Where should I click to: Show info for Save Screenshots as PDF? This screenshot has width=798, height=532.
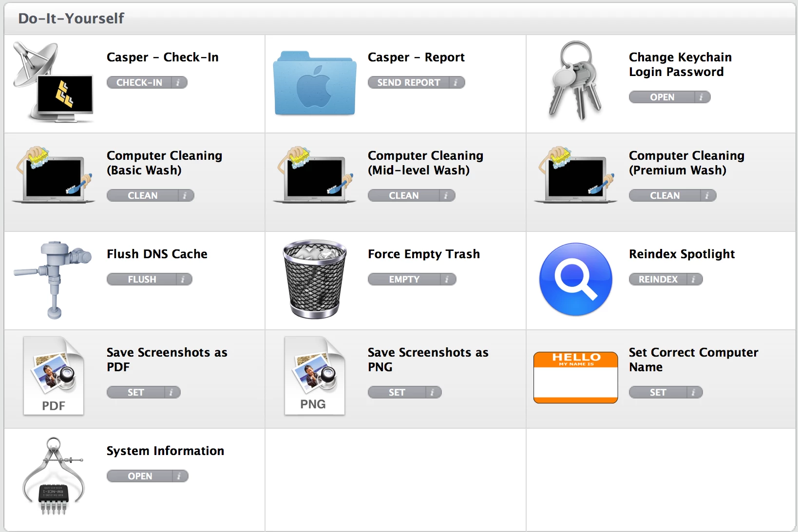coord(171,393)
